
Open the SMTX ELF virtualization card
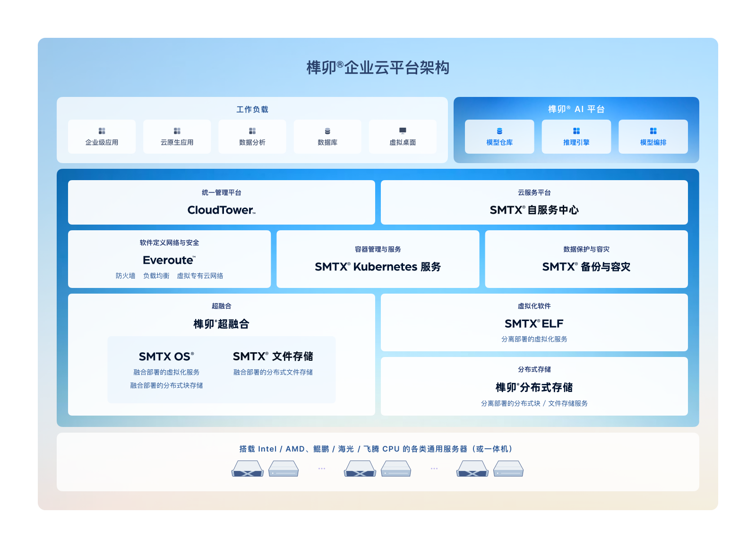pyautogui.click(x=534, y=323)
